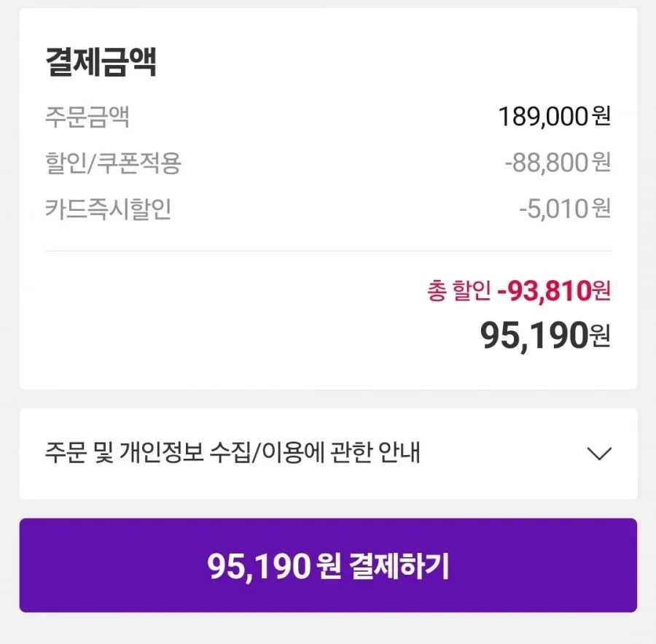Select the 총 할인 red label
The height and width of the screenshot is (644, 656).
tap(458, 290)
